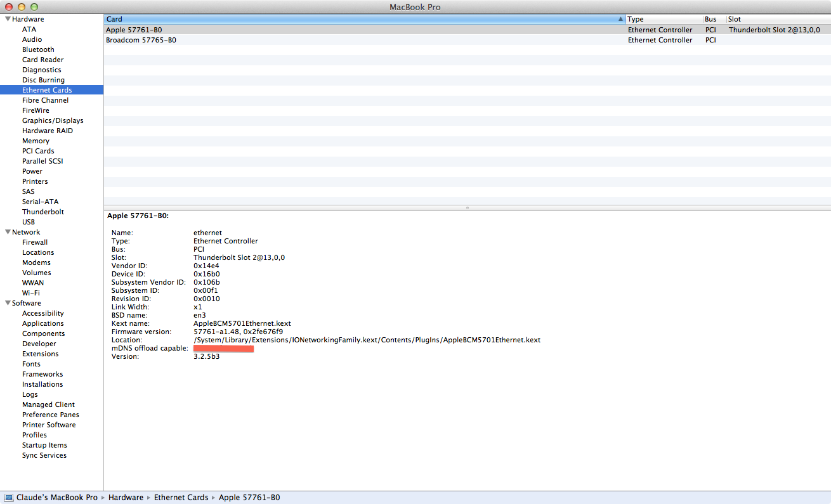Click Hardware in the path bar
This screenshot has width=831, height=504.
tap(126, 498)
